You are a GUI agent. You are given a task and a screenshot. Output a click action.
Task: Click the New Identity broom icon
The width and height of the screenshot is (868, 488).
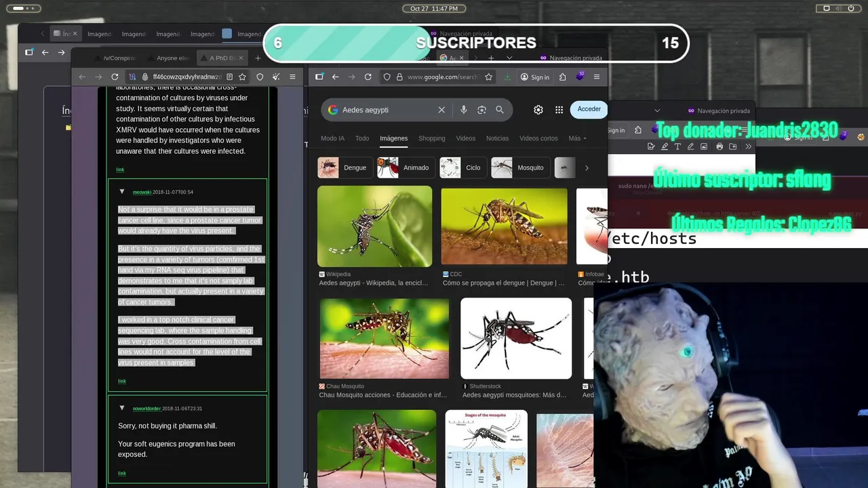tap(276, 77)
